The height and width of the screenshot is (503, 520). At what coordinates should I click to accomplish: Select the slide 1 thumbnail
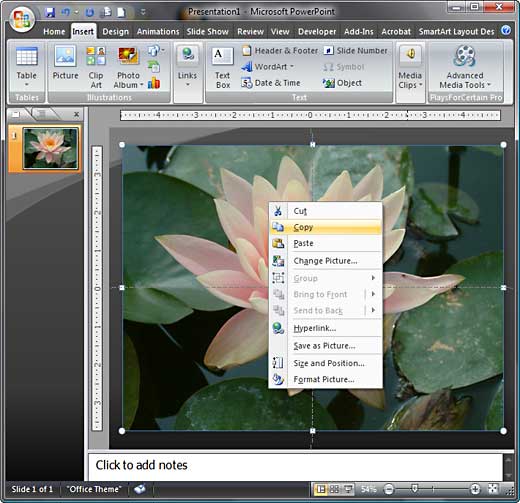(50, 148)
